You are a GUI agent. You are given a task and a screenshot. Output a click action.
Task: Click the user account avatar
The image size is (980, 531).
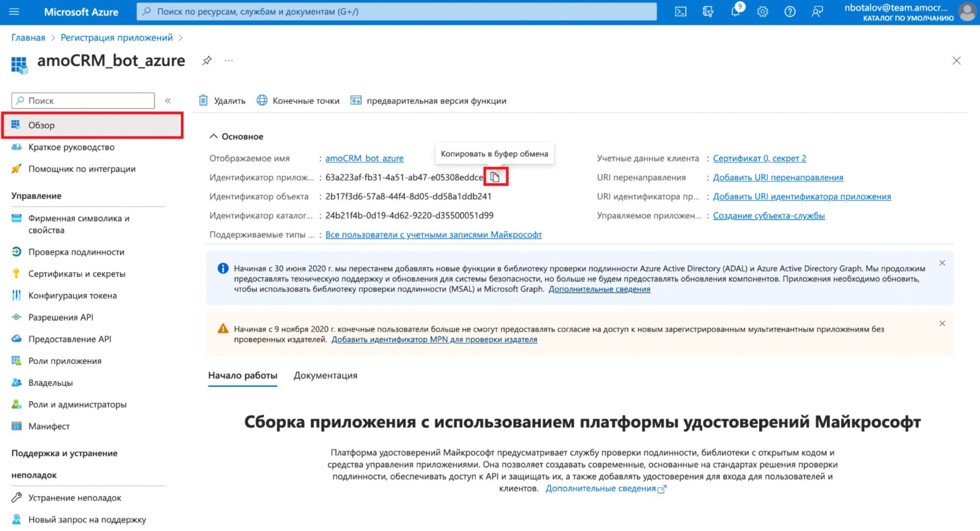click(x=968, y=12)
